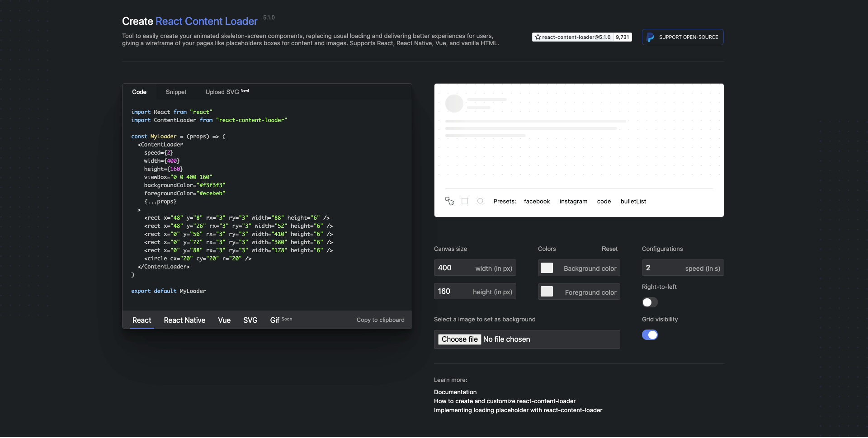Click Choose file button
Viewport: 868px width, 438px height.
459,339
